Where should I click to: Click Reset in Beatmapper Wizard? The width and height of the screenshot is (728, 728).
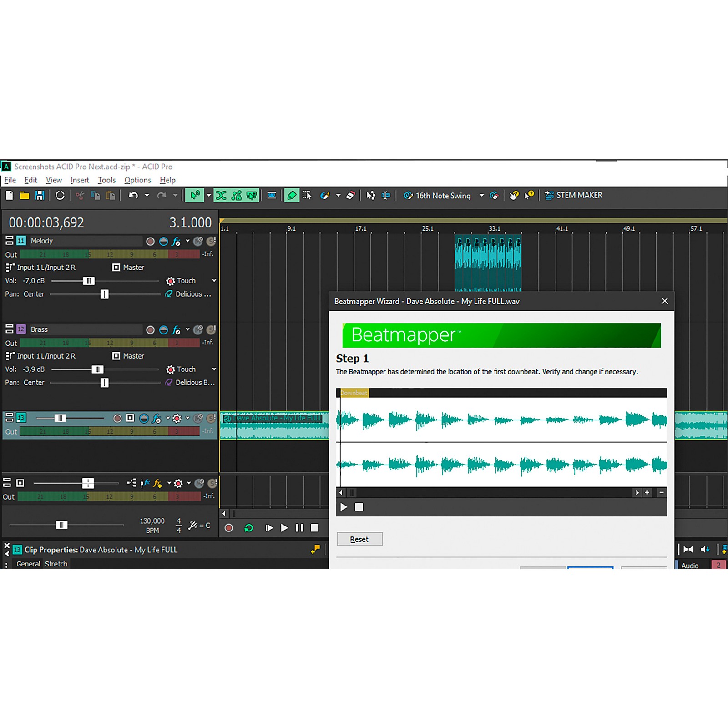point(359,539)
